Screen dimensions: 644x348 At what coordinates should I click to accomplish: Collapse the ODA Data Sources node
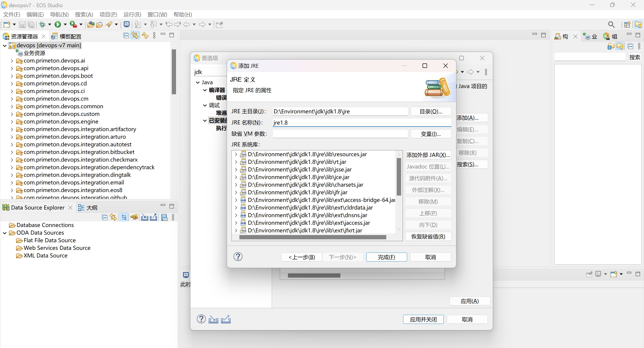(x=5, y=233)
